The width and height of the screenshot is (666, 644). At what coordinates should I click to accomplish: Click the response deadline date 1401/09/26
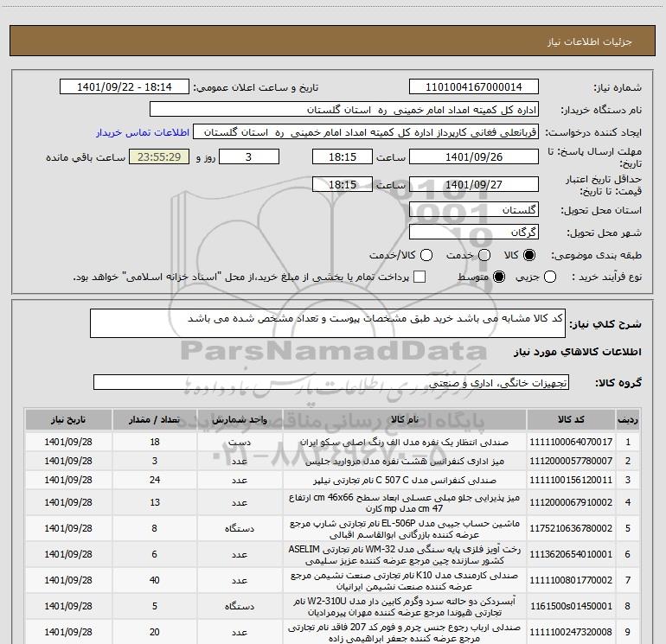(x=474, y=156)
